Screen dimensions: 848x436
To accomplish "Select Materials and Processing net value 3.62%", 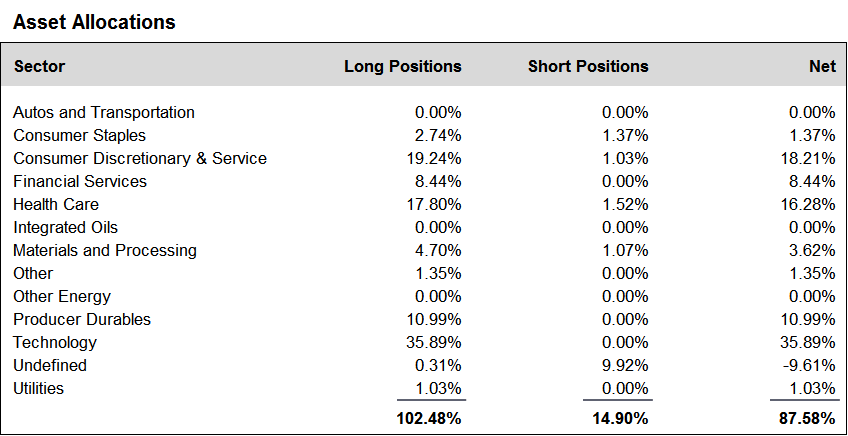I will pos(812,250).
